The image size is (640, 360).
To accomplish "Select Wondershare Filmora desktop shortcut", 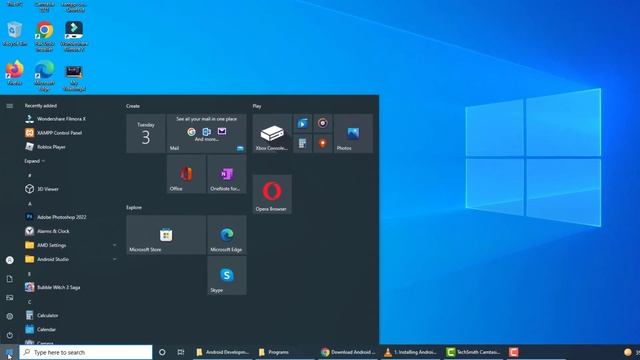I will coord(74,37).
